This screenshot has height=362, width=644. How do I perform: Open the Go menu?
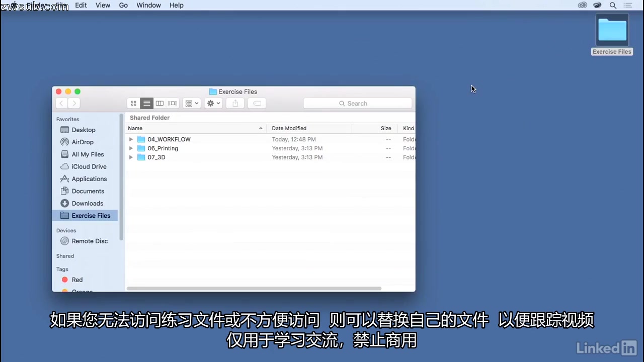(123, 5)
